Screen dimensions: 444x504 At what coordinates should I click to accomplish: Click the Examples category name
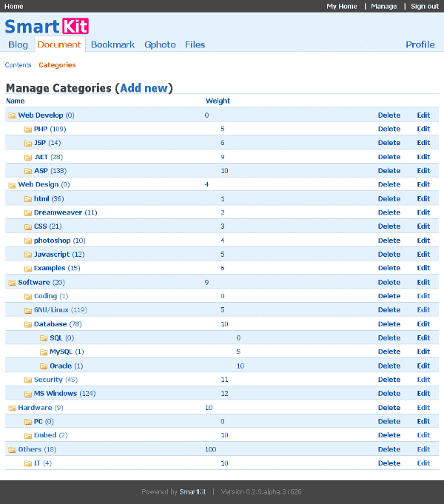coord(50,269)
